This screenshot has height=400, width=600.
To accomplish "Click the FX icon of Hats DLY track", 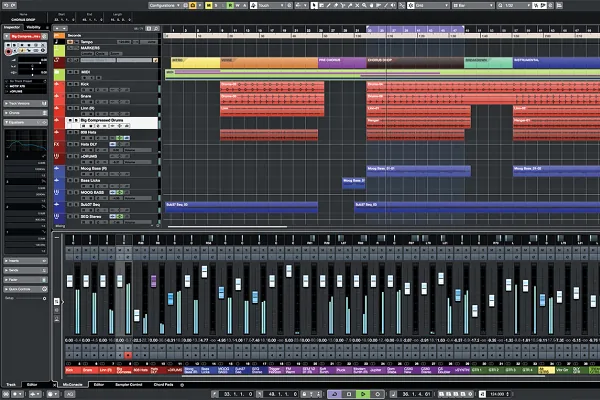I will pos(57,144).
